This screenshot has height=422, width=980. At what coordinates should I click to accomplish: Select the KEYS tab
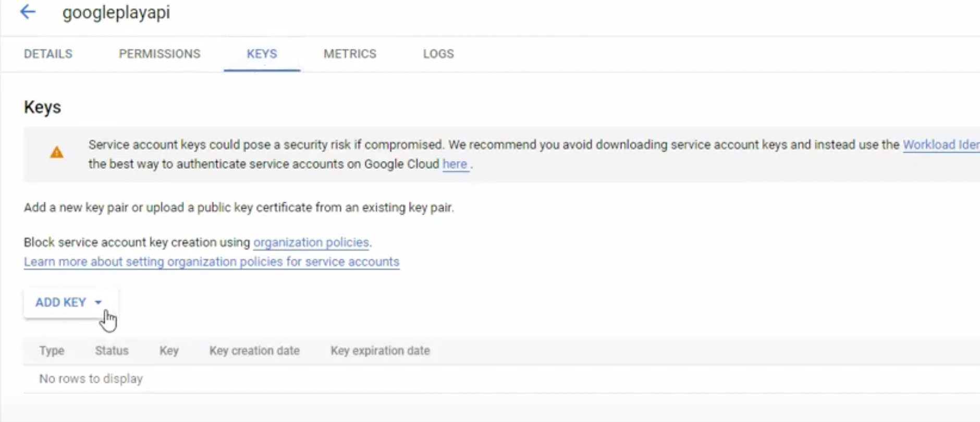click(262, 54)
